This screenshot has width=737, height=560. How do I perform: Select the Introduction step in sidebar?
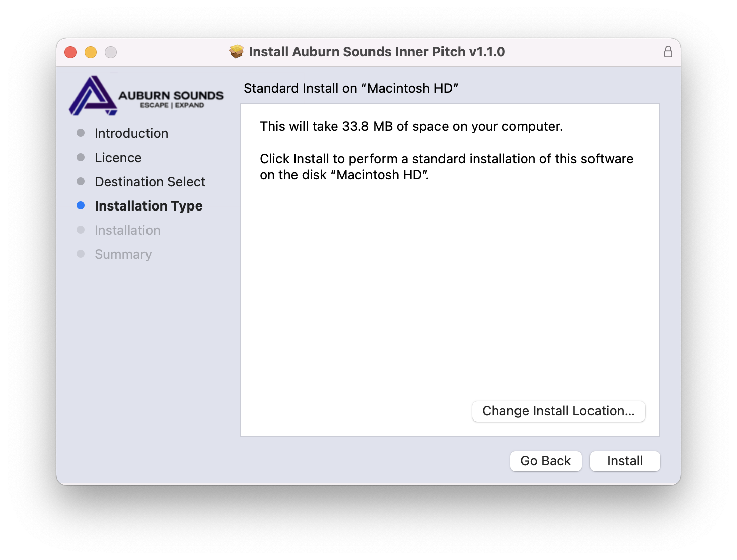131,133
